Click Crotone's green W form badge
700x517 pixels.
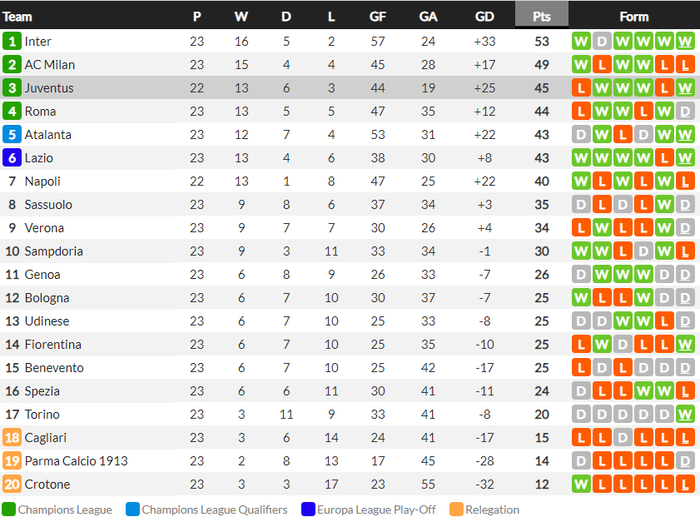click(580, 484)
